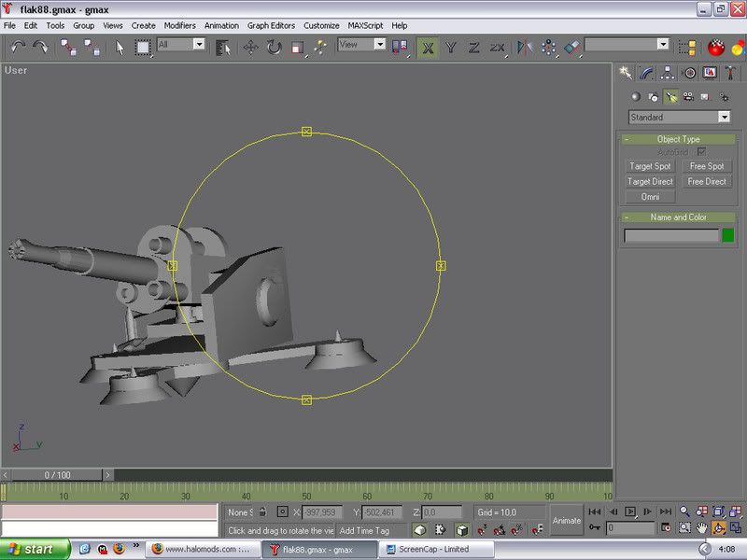Select the Shapes category icon
The width and height of the screenshot is (747, 560).
(653, 97)
